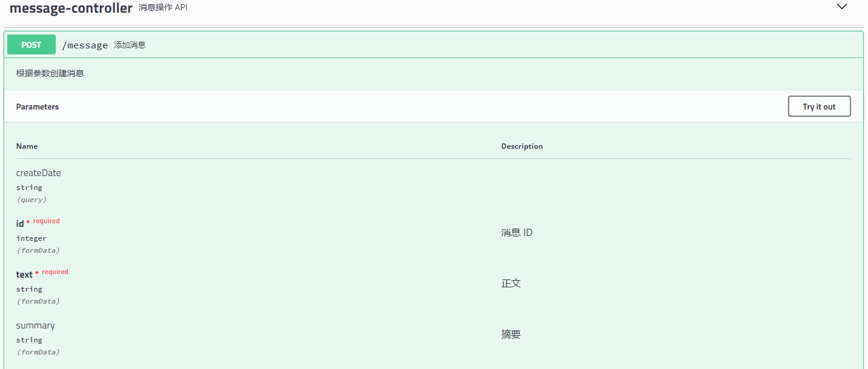The height and width of the screenshot is (369, 868).
Task: Select the summary parameter name
Action: 35,325
